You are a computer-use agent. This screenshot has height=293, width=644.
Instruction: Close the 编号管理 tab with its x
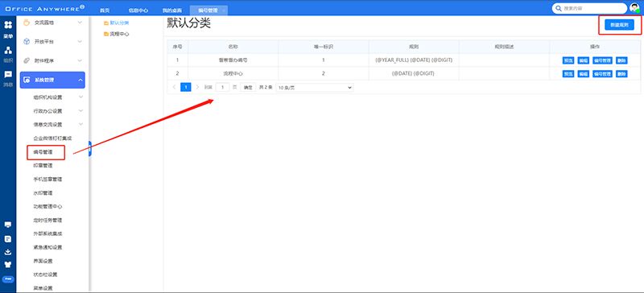[223, 10]
